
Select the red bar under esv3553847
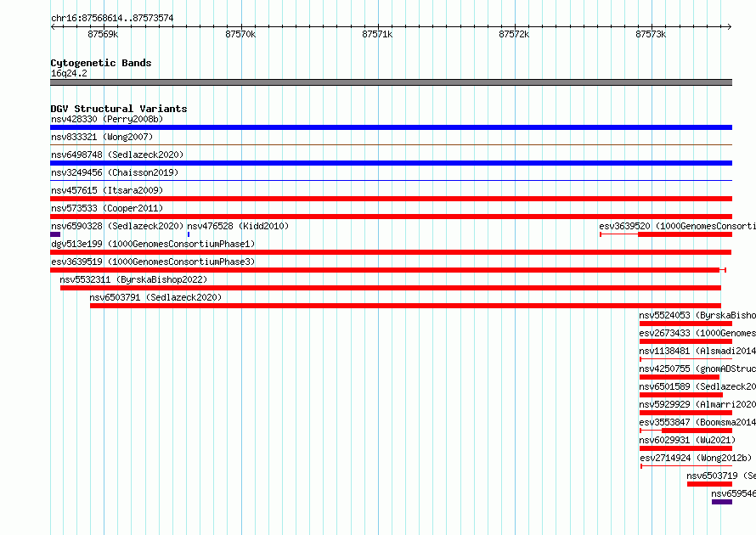[x=697, y=431]
